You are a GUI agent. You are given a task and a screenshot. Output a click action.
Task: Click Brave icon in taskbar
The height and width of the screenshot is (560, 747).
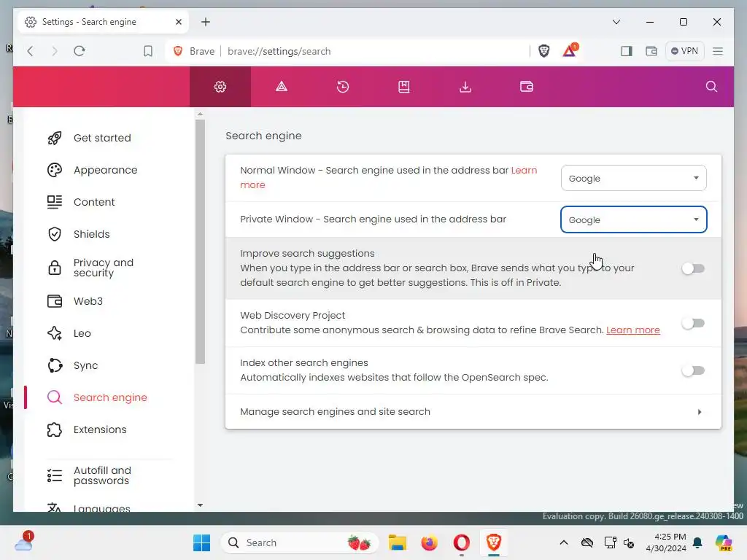pos(494,542)
